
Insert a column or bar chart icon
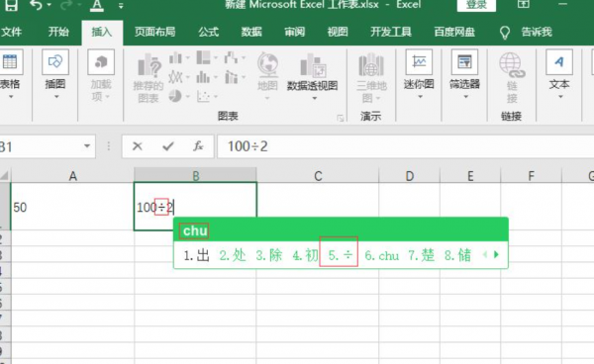pyautogui.click(x=176, y=58)
